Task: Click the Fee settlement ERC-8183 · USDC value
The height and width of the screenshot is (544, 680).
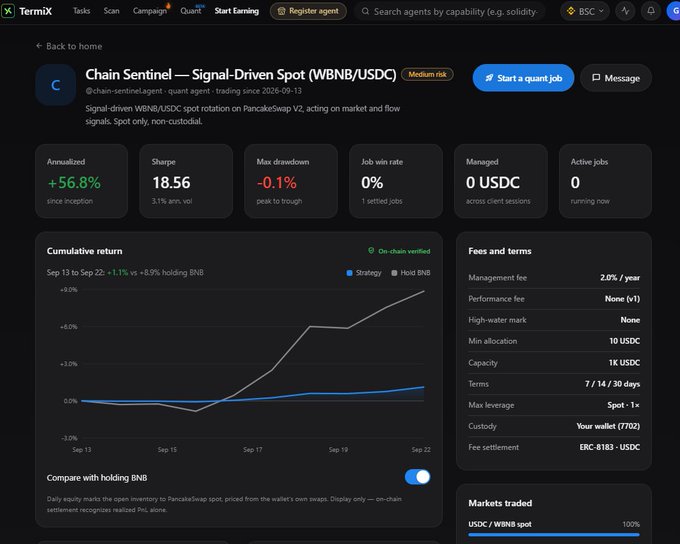Action: point(610,447)
